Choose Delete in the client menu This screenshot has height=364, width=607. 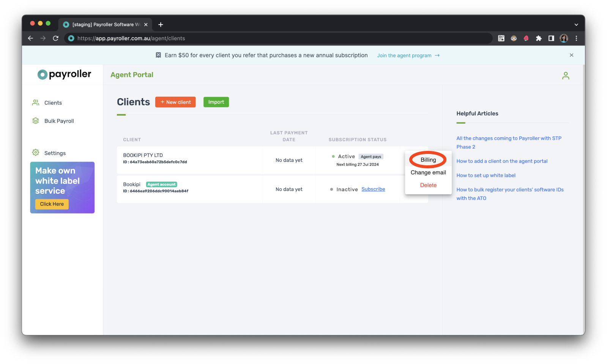(x=428, y=185)
